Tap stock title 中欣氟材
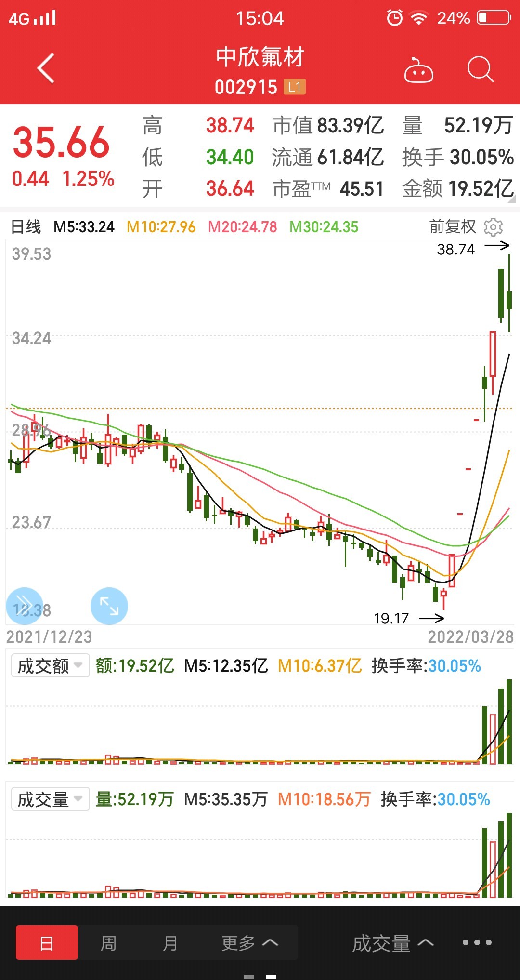The height and width of the screenshot is (980, 520). [260, 57]
